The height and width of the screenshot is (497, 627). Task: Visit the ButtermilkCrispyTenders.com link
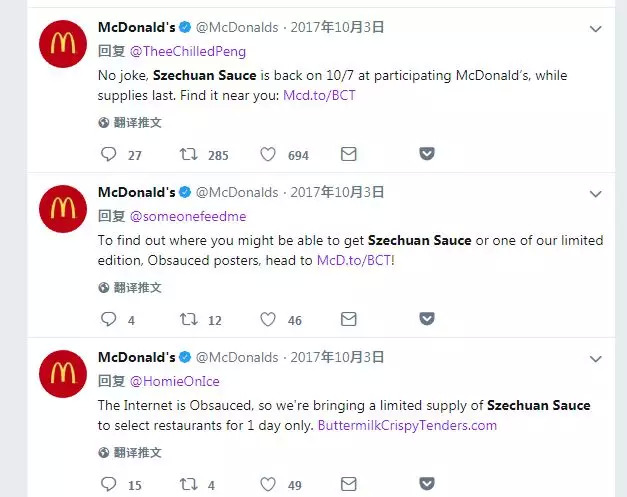407,425
